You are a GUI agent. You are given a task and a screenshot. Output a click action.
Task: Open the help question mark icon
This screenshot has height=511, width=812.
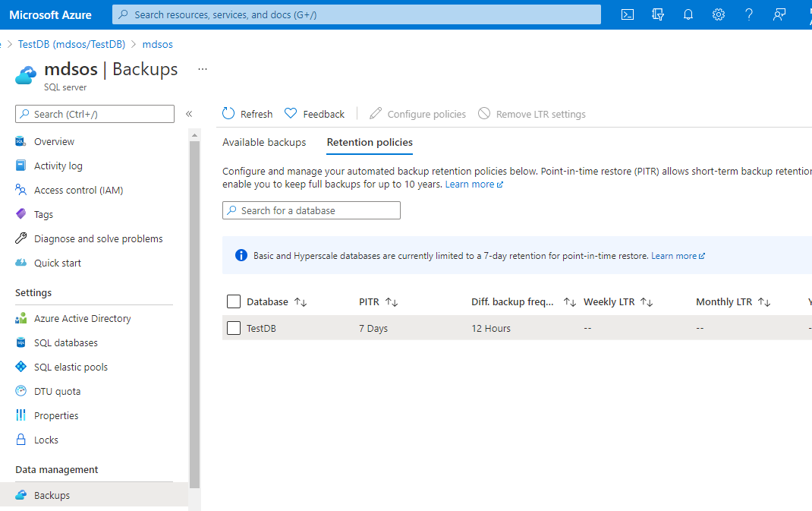tap(749, 14)
